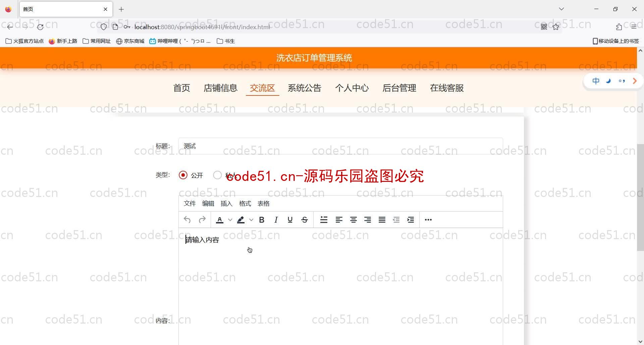Click the 标题 input field
644x345 pixels.
pyautogui.click(x=340, y=146)
